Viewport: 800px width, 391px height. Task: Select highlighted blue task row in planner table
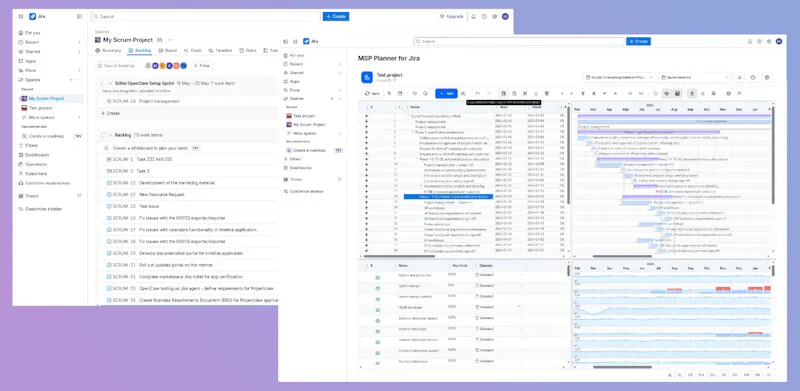point(448,197)
